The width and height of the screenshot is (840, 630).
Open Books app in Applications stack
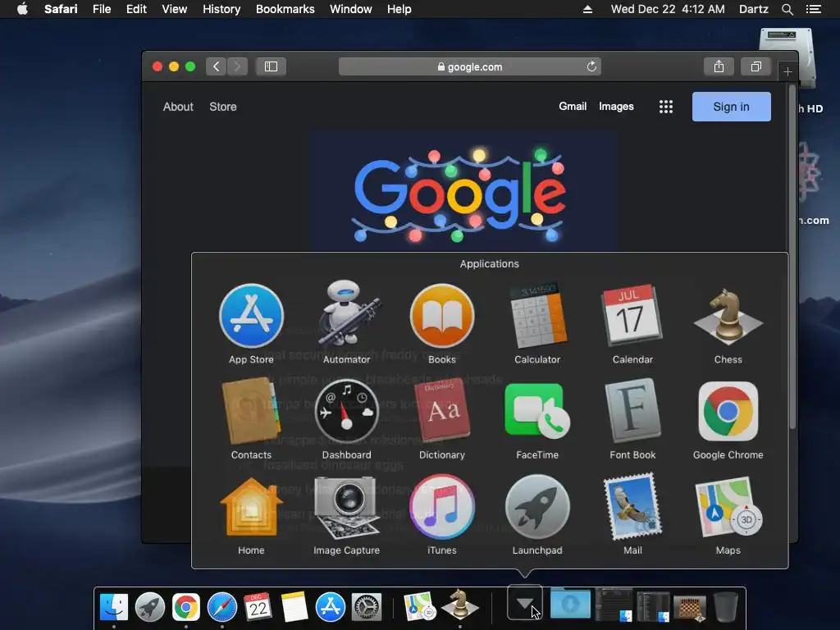click(442, 316)
